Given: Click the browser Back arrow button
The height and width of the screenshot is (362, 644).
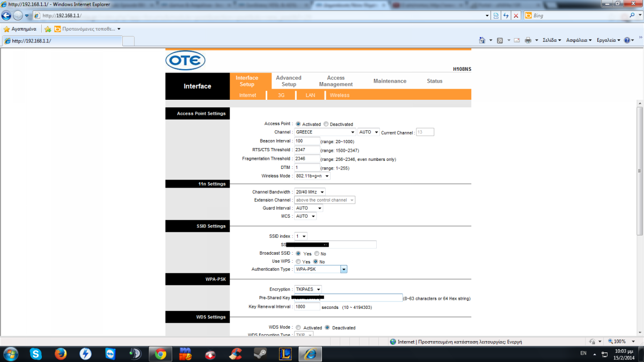Looking at the screenshot, I should click(7, 16).
